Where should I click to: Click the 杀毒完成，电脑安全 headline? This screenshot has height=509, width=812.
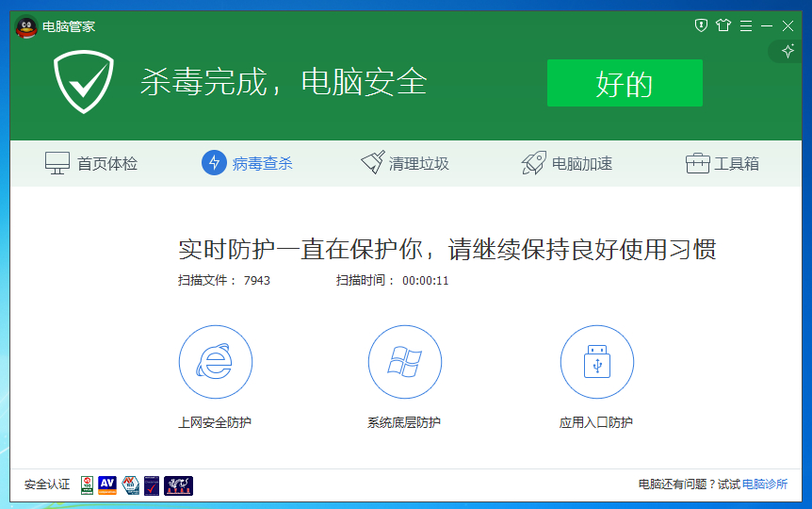(x=284, y=82)
